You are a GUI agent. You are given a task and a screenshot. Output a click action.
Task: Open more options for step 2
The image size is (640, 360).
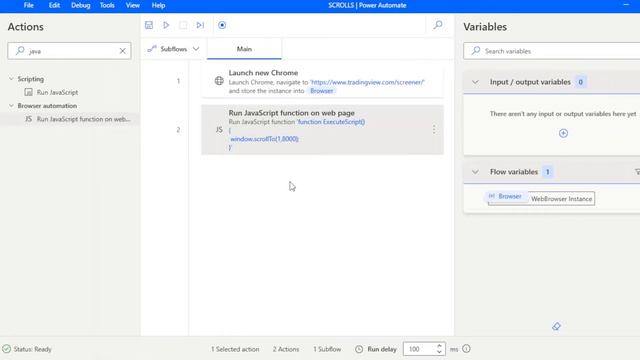pyautogui.click(x=434, y=129)
